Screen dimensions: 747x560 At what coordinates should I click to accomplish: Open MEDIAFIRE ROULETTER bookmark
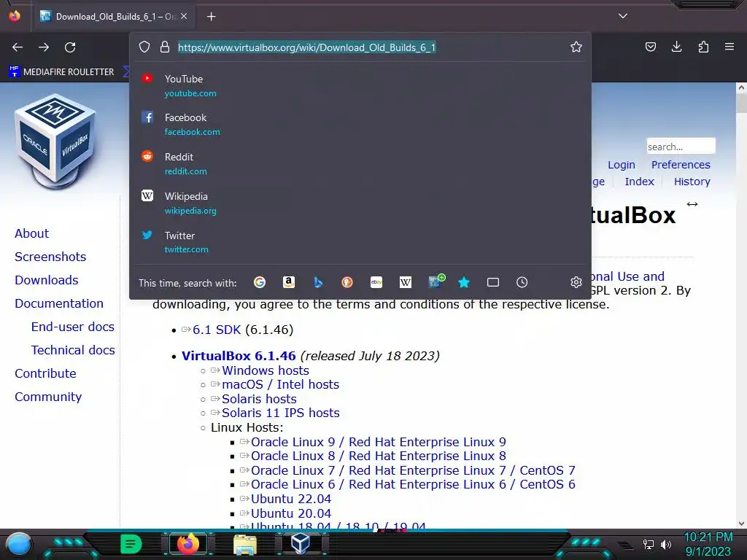coord(61,72)
